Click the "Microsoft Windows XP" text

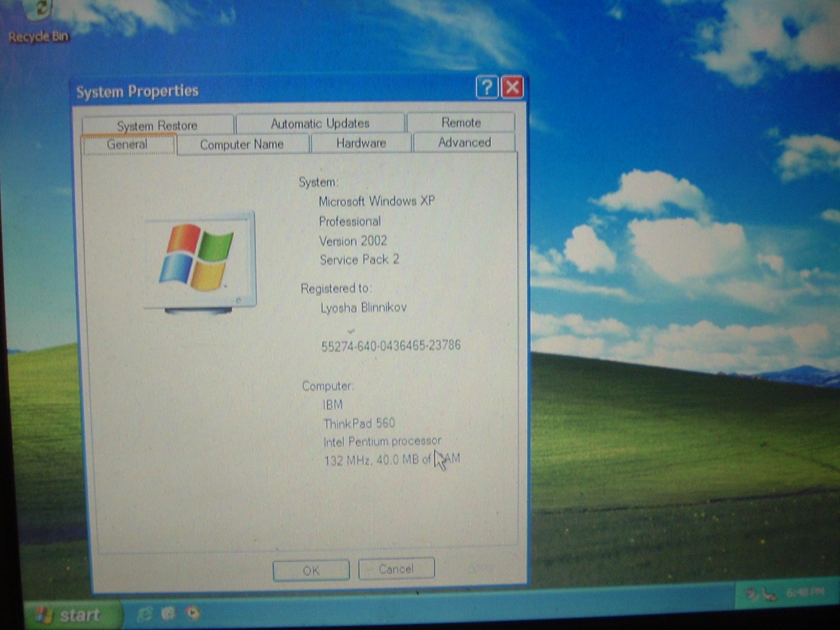coord(377,201)
